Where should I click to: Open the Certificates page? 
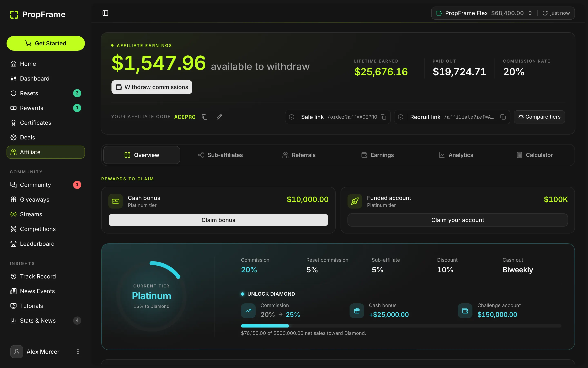[x=46, y=123]
